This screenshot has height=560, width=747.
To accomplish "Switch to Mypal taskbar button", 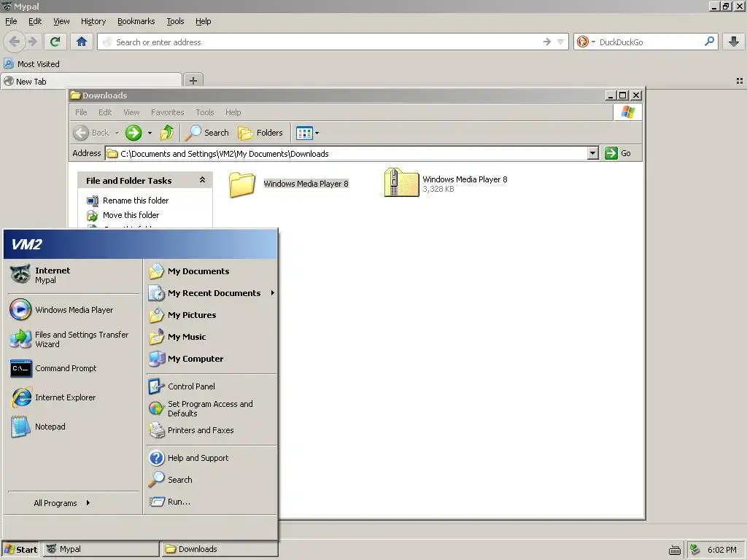I will pyautogui.click(x=101, y=549).
